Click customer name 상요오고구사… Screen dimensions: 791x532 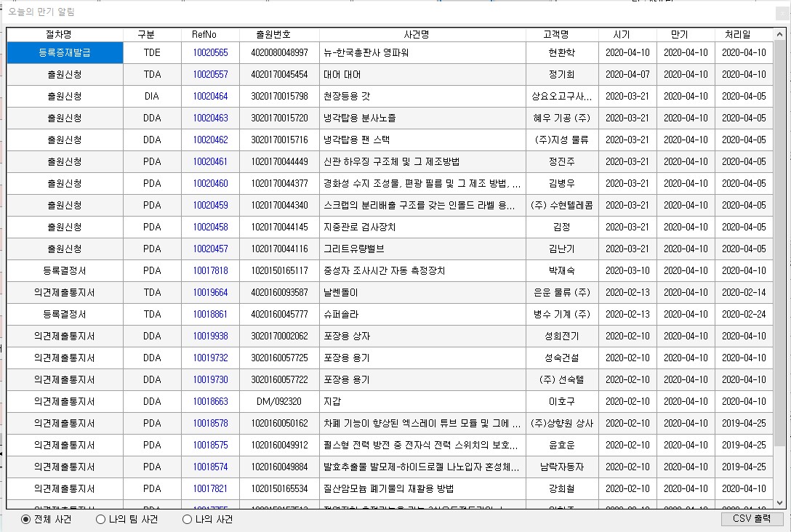click(561, 96)
